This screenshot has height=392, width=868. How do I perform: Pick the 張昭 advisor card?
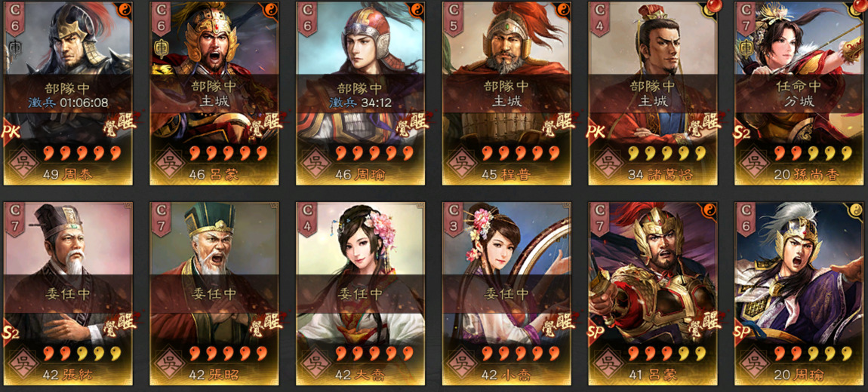point(214,293)
